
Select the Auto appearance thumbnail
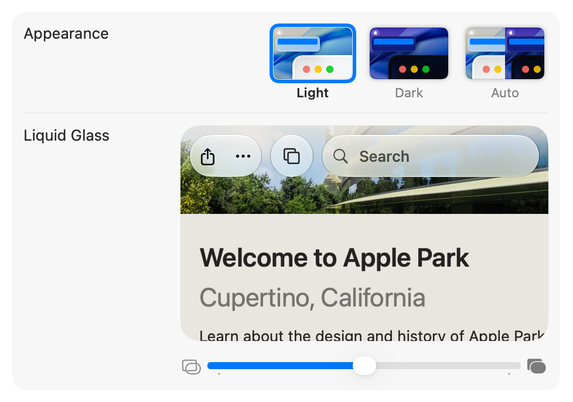[505, 53]
